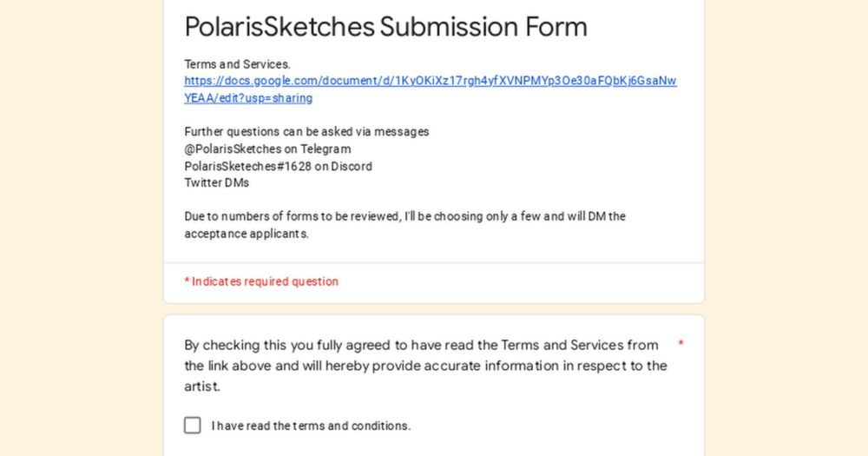The image size is (868, 456).
Task: Click the 'acceptance applicants.' line
Action: (x=247, y=234)
